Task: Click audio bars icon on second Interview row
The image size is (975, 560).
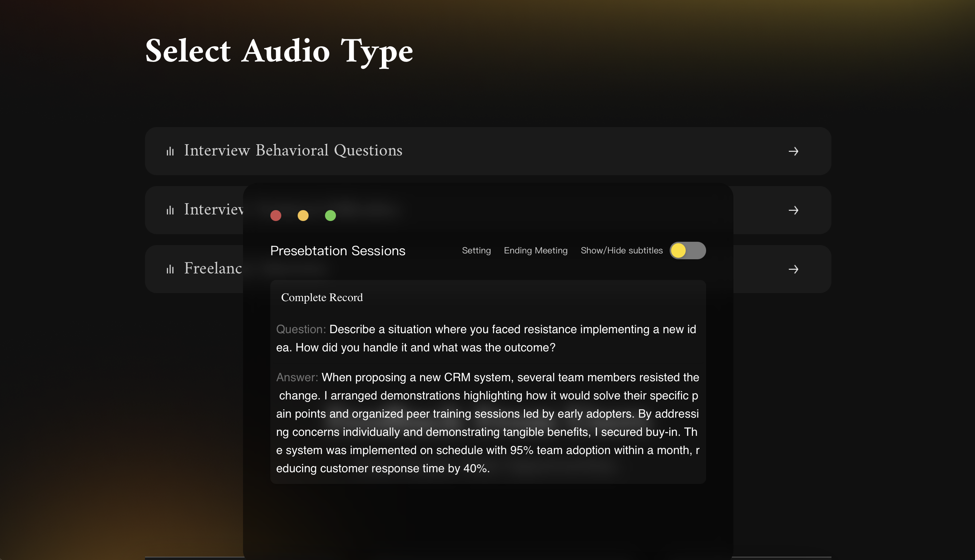Action: click(170, 210)
